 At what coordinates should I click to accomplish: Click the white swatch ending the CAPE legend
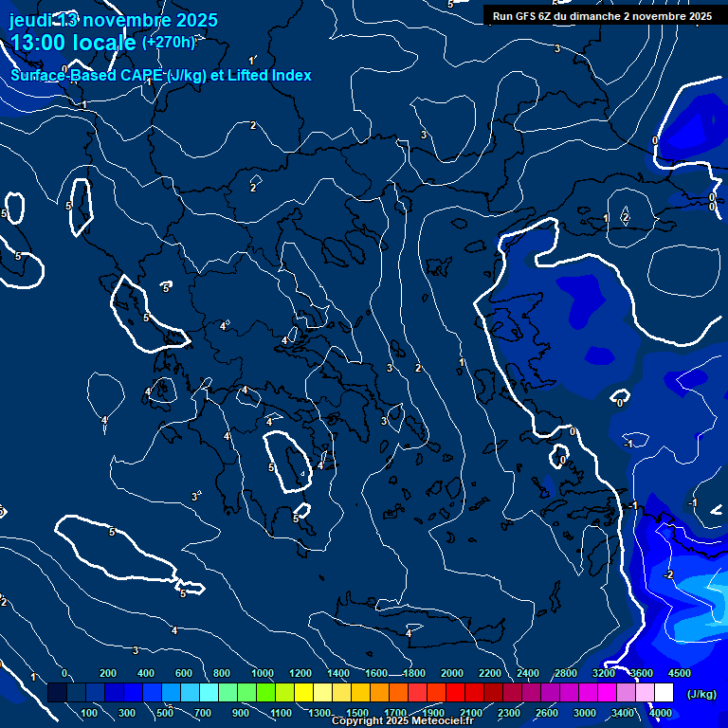coord(664,692)
